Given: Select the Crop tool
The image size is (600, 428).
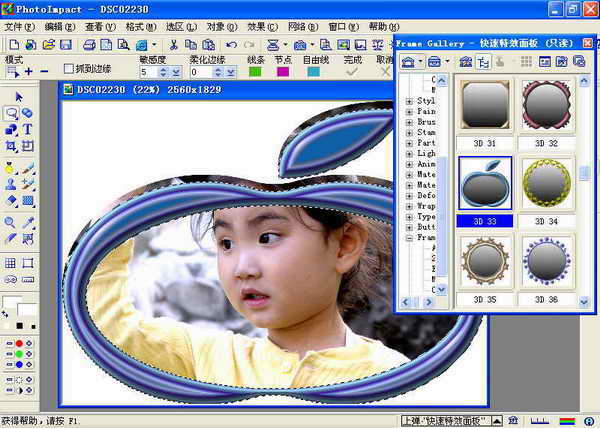Looking at the screenshot, I should (x=11, y=145).
